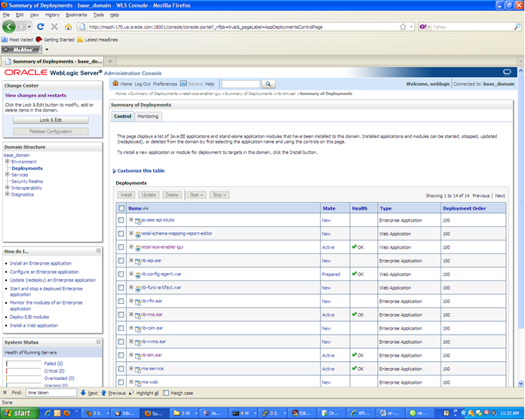The width and height of the screenshot is (525, 420).
Task: Click the McAfee toolbar logo
Action: [x=22, y=50]
